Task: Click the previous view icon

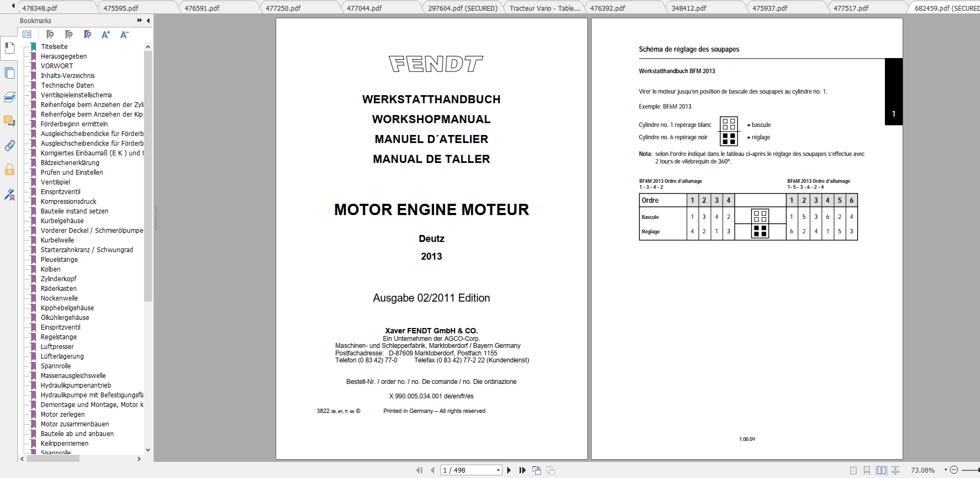Action: [537, 470]
